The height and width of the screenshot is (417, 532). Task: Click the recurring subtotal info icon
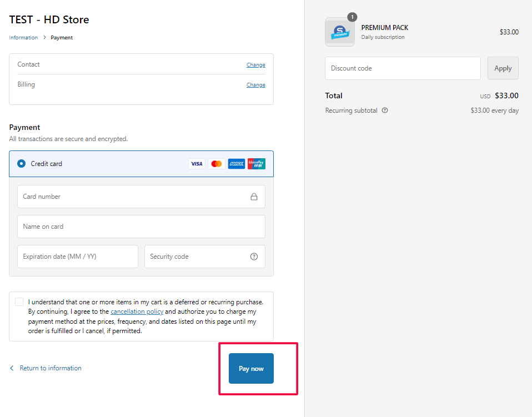point(385,110)
